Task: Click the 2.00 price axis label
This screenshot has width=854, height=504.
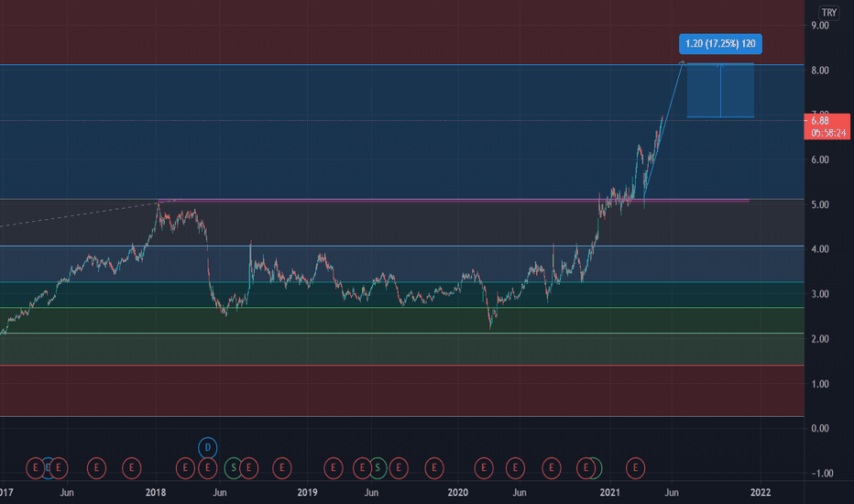Action: (820, 339)
